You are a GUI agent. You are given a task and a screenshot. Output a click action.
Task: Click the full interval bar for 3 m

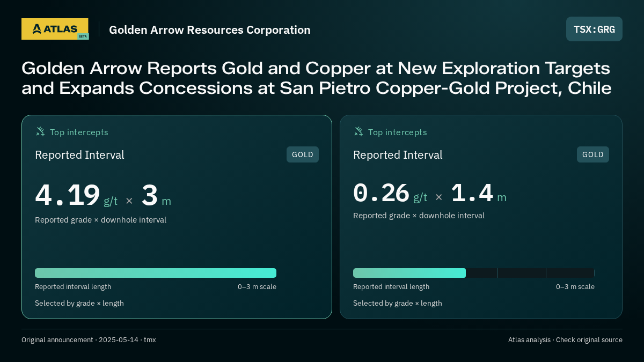[x=156, y=273]
